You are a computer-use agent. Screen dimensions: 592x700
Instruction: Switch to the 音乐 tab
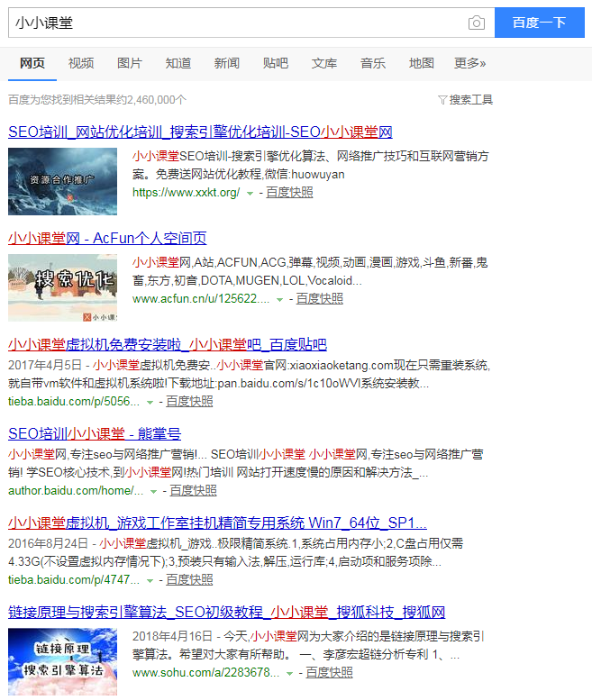point(373,63)
